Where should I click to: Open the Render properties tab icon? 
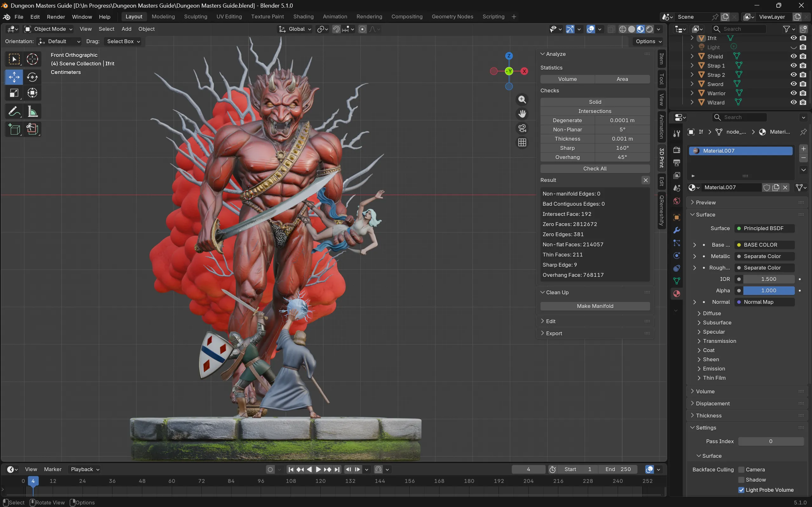click(676, 150)
